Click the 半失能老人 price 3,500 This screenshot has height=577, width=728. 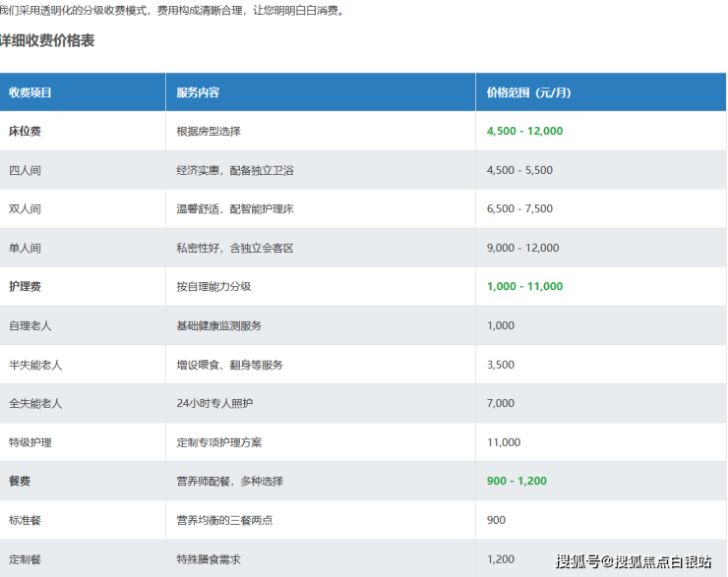point(501,365)
